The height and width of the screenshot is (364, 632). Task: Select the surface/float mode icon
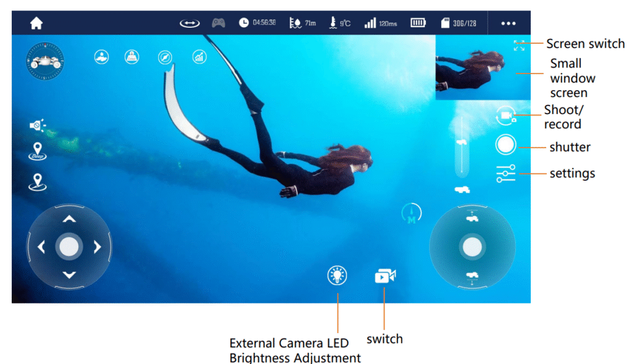101,57
